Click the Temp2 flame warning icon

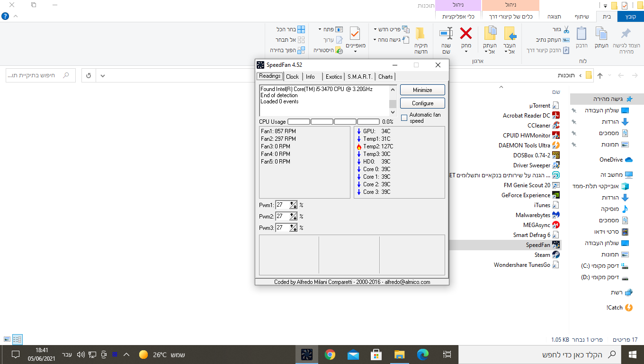point(359,146)
